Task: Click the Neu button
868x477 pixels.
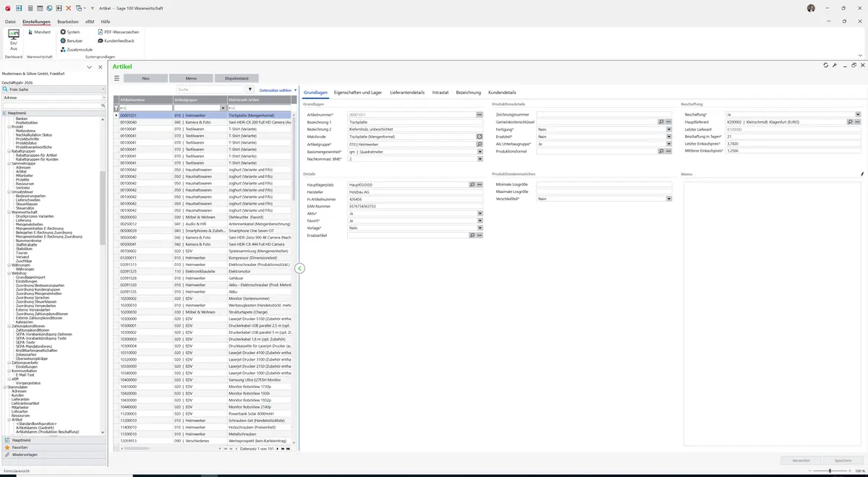Action: point(145,78)
